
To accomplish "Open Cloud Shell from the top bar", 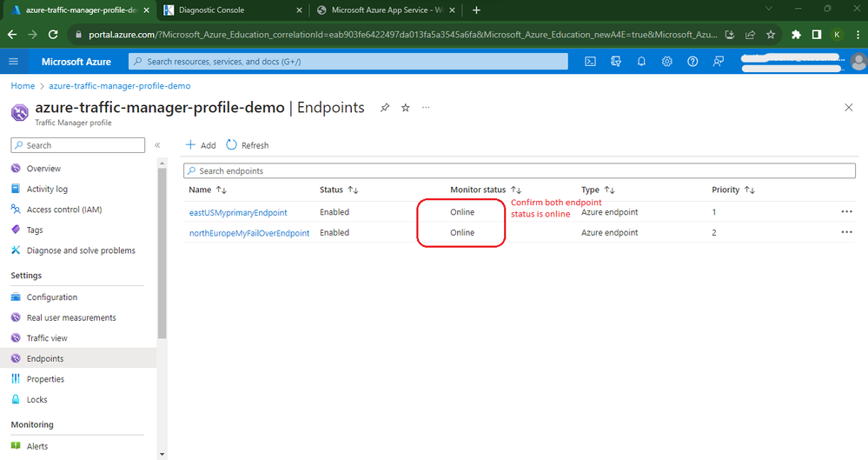I will [590, 62].
